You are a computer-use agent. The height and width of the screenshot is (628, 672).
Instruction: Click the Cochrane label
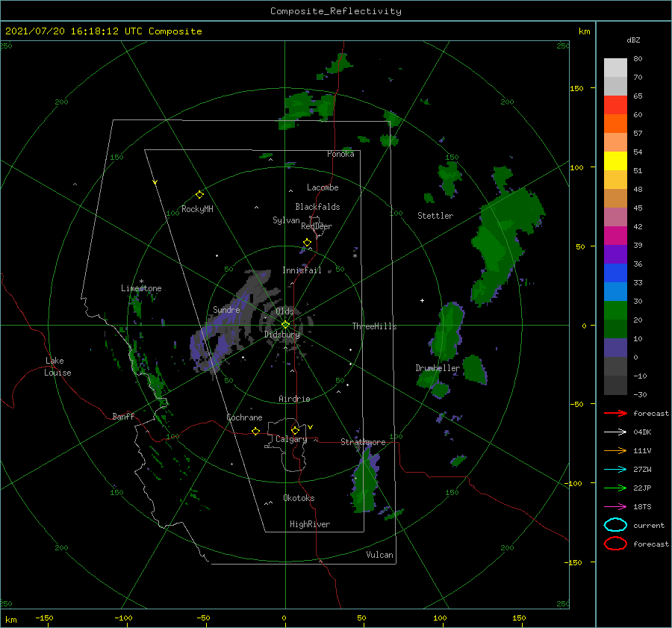pos(244,417)
